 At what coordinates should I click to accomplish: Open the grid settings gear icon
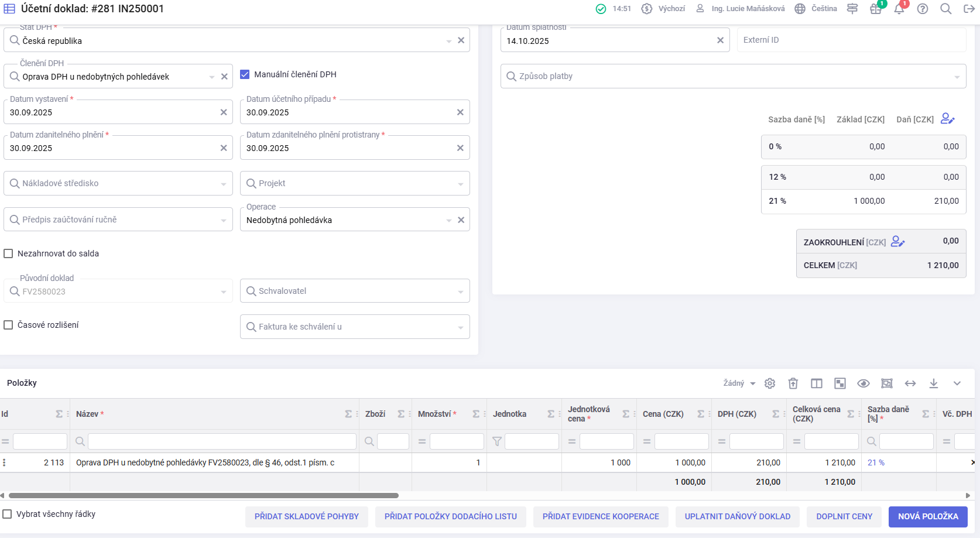coord(770,383)
